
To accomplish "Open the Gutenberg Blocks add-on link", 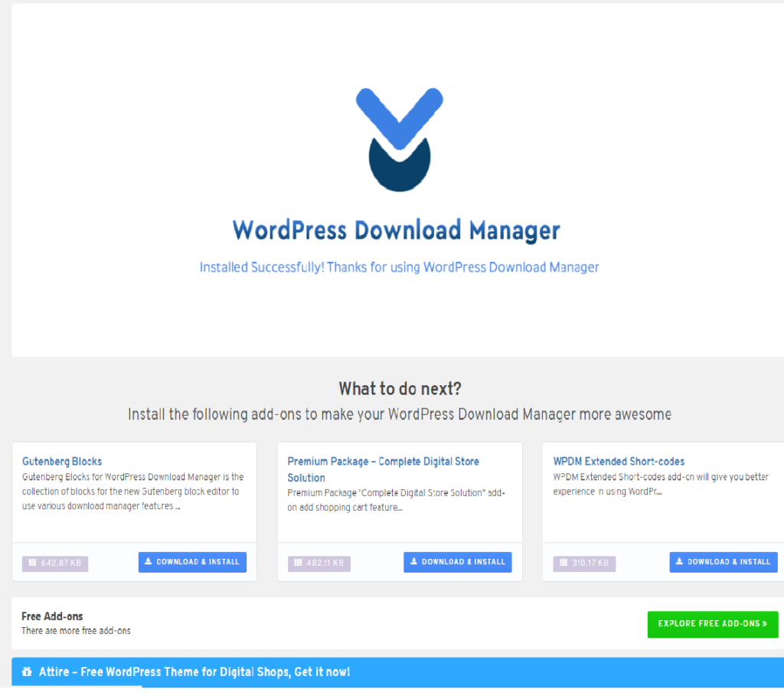I will (62, 461).
